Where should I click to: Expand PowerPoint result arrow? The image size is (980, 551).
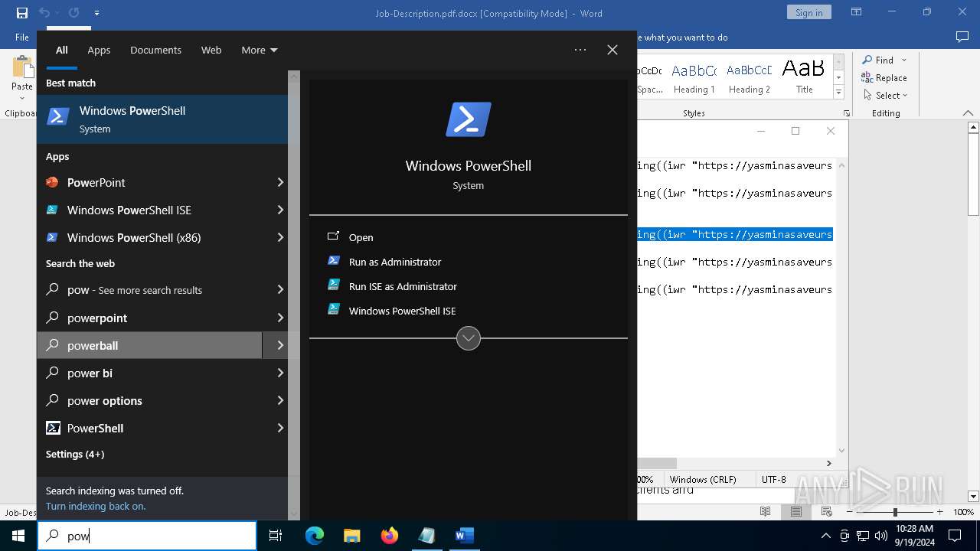click(x=279, y=182)
